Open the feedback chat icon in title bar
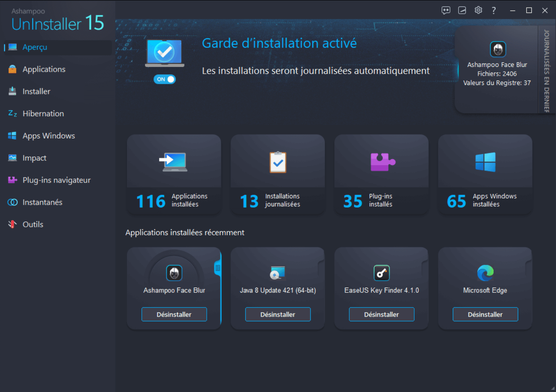556x392 pixels. point(446,10)
